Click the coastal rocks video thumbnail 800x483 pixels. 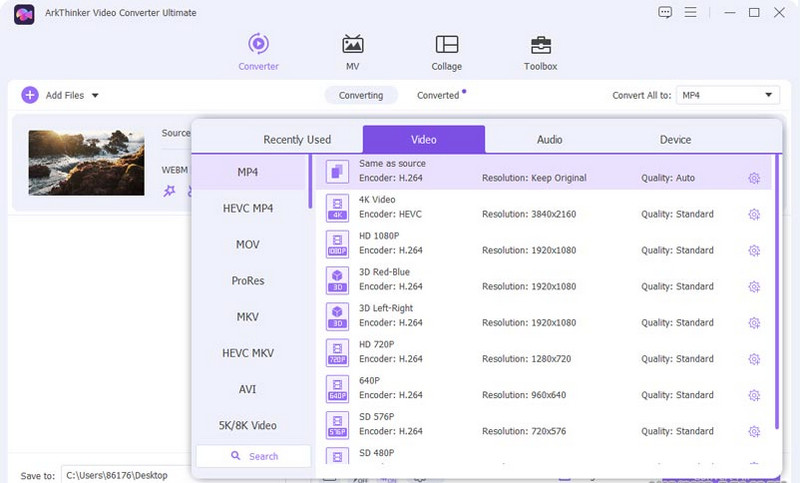point(86,162)
